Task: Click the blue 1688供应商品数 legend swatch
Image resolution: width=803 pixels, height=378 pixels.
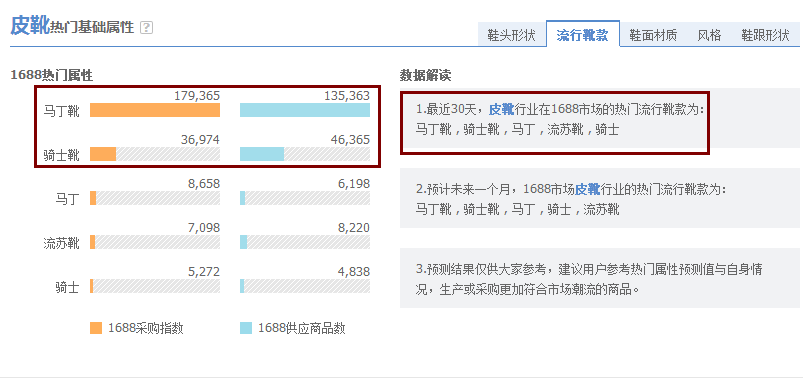Action: pyautogui.click(x=246, y=328)
